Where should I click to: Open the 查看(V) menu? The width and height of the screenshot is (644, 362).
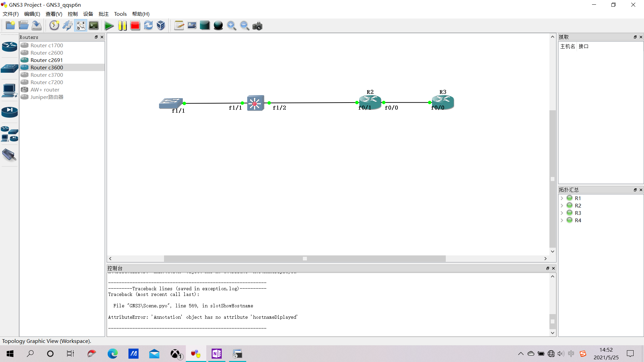pos(54,14)
